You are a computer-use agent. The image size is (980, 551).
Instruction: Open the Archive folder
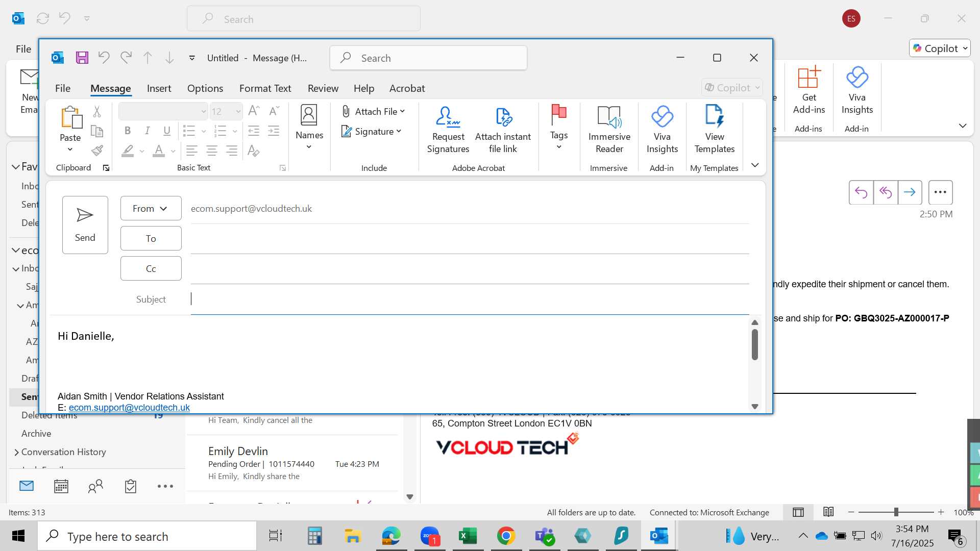coord(36,434)
